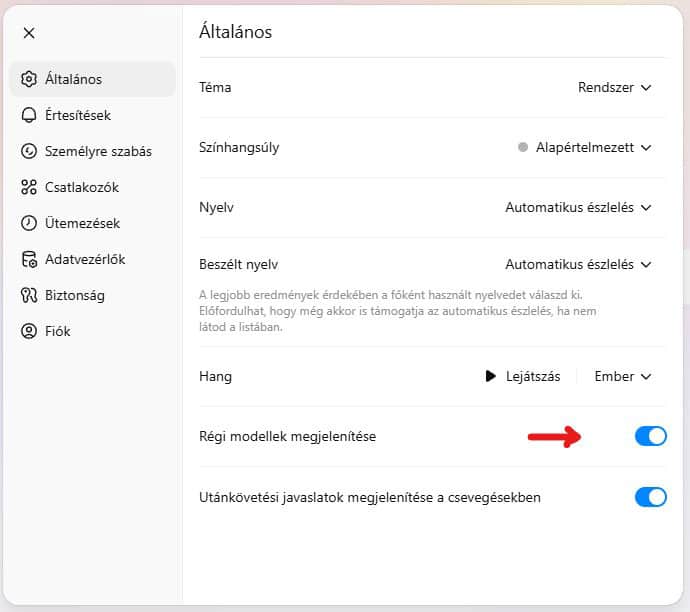Open the Beszélt nyelv dropdown

(x=578, y=264)
